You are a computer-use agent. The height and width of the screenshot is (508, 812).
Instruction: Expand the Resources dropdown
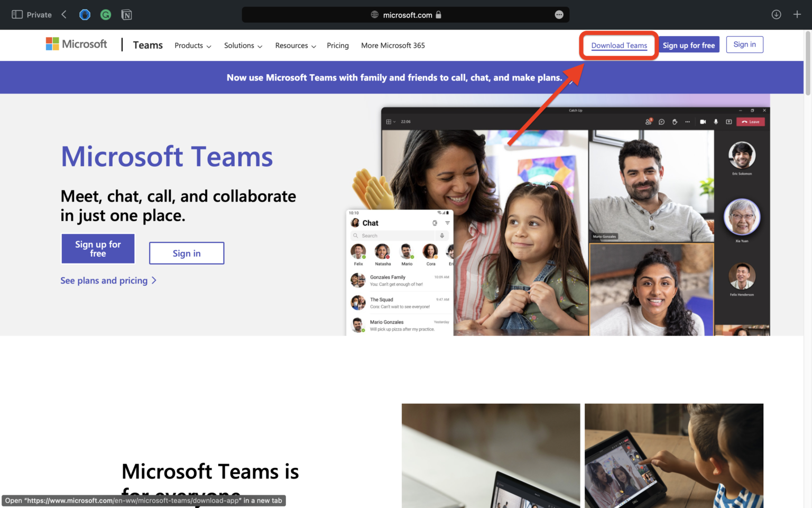295,46
